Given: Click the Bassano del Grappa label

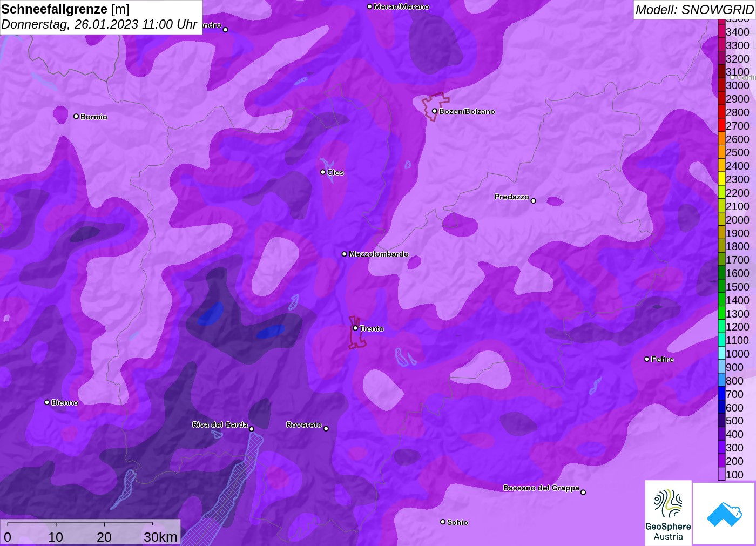Looking at the screenshot, I should click(541, 488).
